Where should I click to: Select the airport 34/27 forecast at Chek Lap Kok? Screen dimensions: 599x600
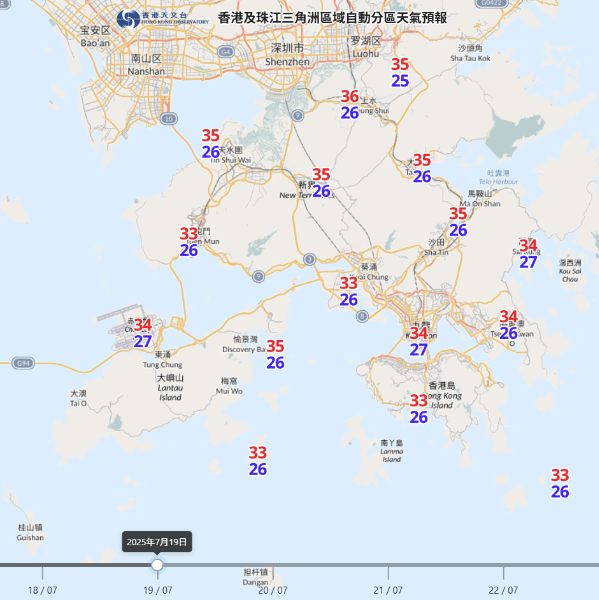143,333
